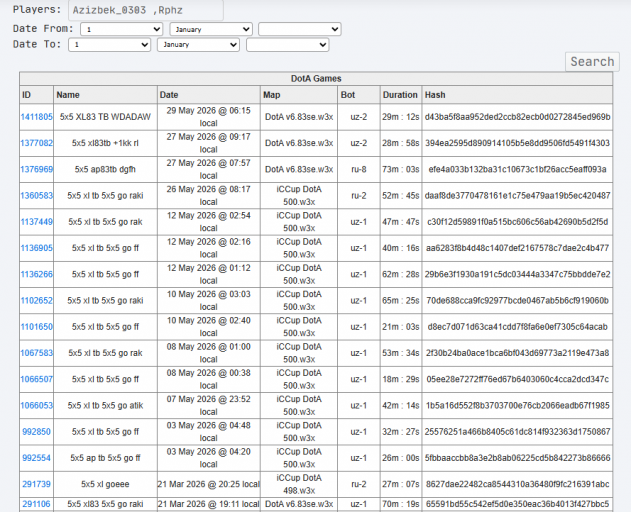Open game ID 1066053 link
The width and height of the screenshot is (631, 512).
pyautogui.click(x=37, y=405)
